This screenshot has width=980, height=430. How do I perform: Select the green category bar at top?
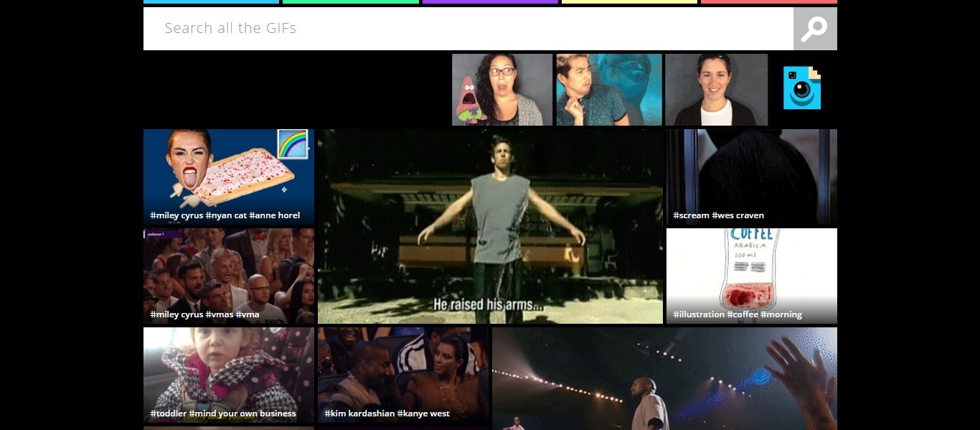(350, 1)
